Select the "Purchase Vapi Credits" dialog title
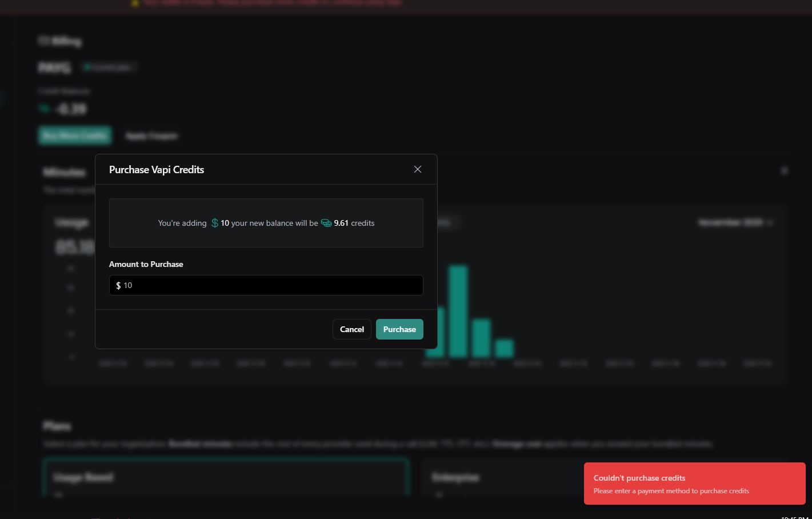 point(157,170)
